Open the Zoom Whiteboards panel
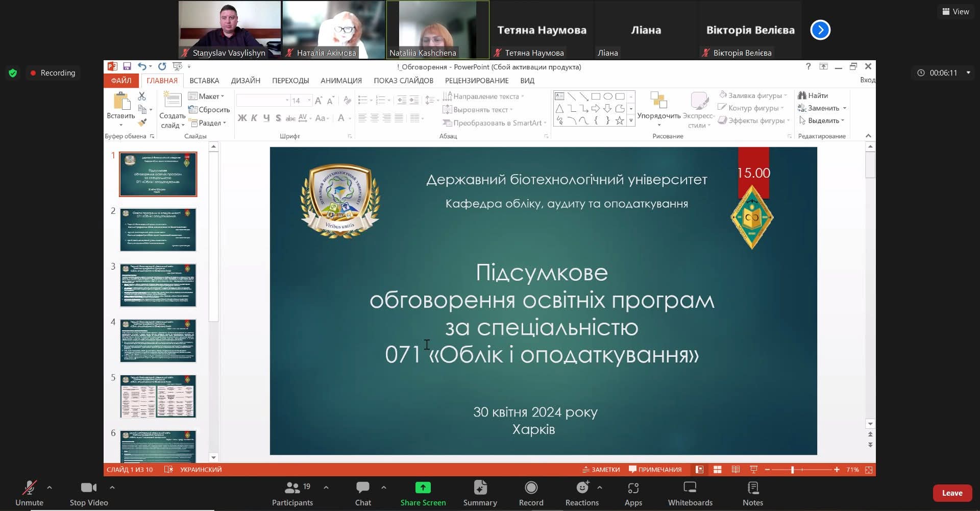Viewport: 980px width, 511px height. tap(690, 493)
